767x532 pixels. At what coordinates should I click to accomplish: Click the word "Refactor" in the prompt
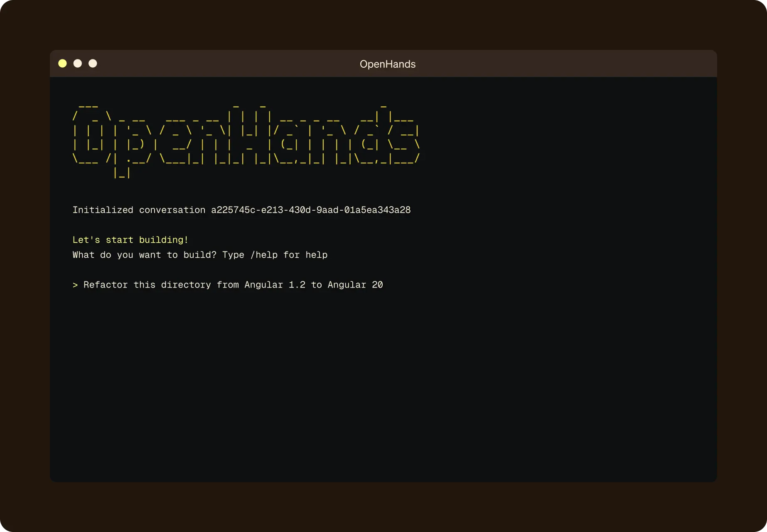106,285
